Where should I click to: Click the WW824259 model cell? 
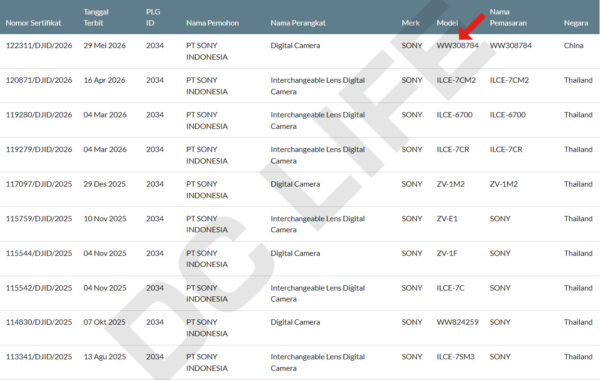tap(457, 322)
